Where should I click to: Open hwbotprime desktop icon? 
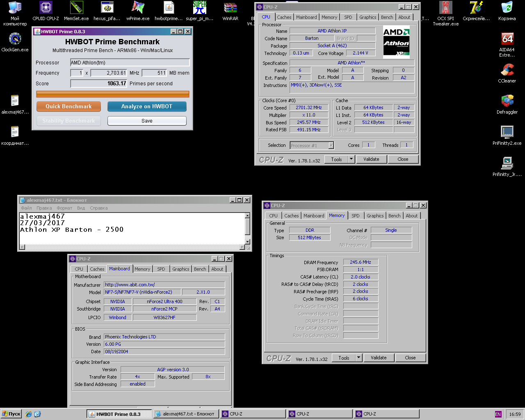pos(169,11)
